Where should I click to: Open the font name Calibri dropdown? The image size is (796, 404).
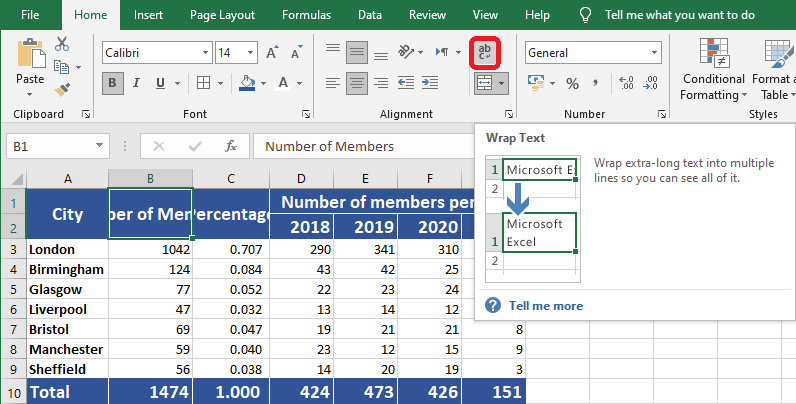(206, 52)
